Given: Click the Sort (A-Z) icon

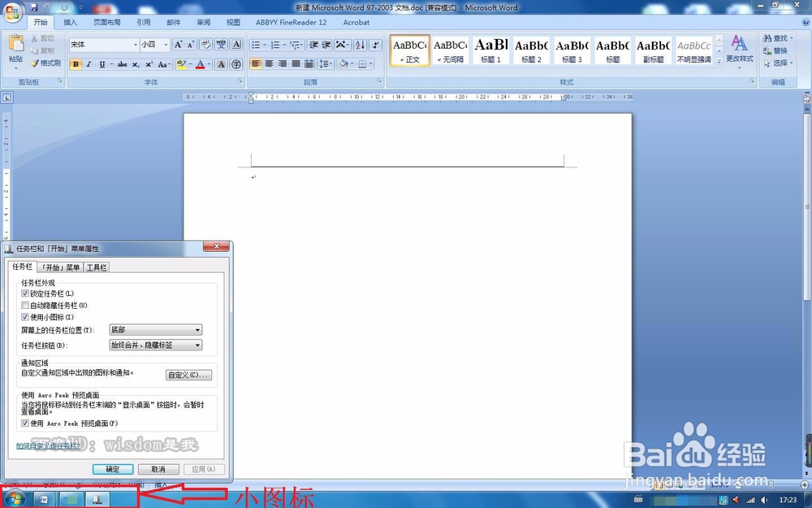Looking at the screenshot, I should pyautogui.click(x=361, y=45).
